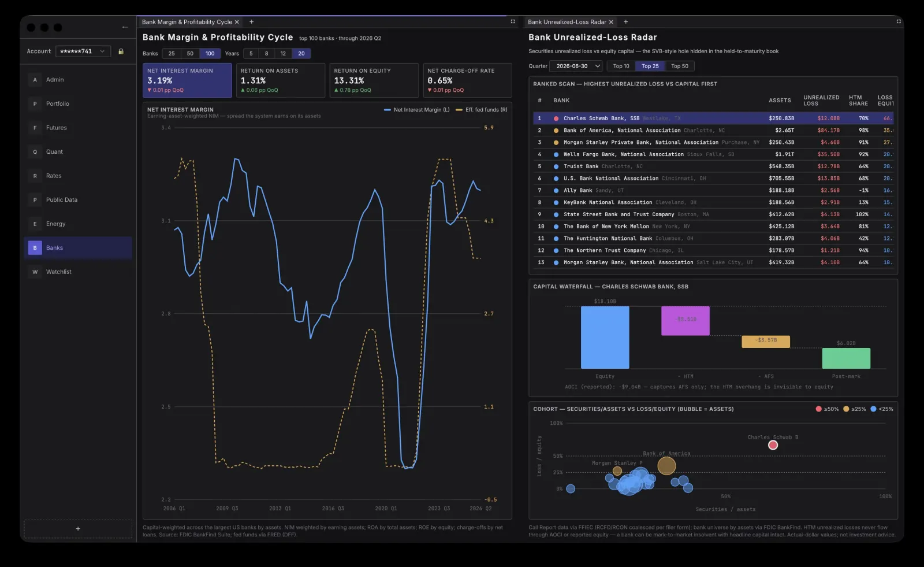Open Watchlist via its W icon
The width and height of the screenshot is (924, 567).
[x=35, y=272]
